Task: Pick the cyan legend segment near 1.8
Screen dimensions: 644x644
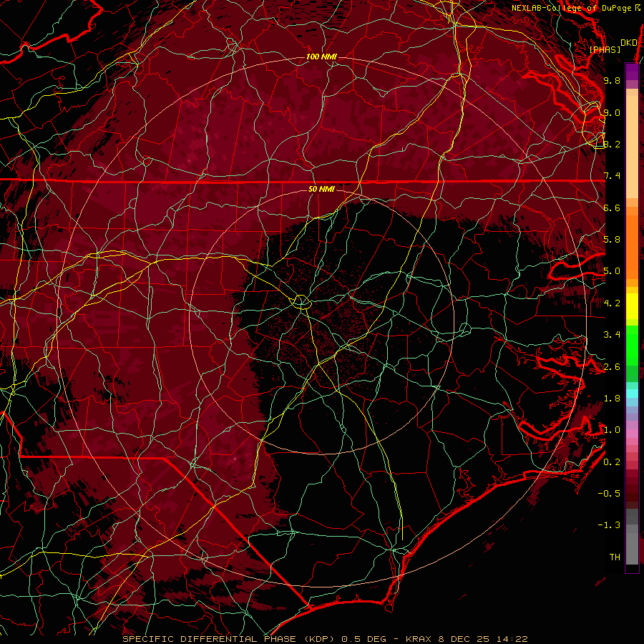Action: (632, 394)
